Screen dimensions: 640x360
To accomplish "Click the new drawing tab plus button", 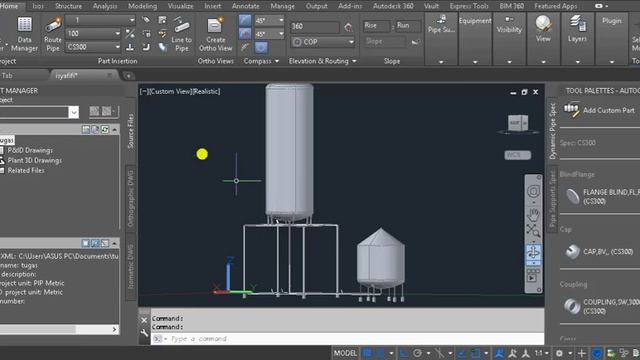I will 128,76.
